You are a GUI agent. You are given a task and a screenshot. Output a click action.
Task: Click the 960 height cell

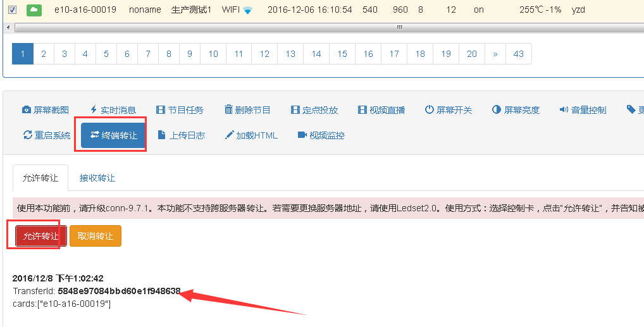[400, 9]
